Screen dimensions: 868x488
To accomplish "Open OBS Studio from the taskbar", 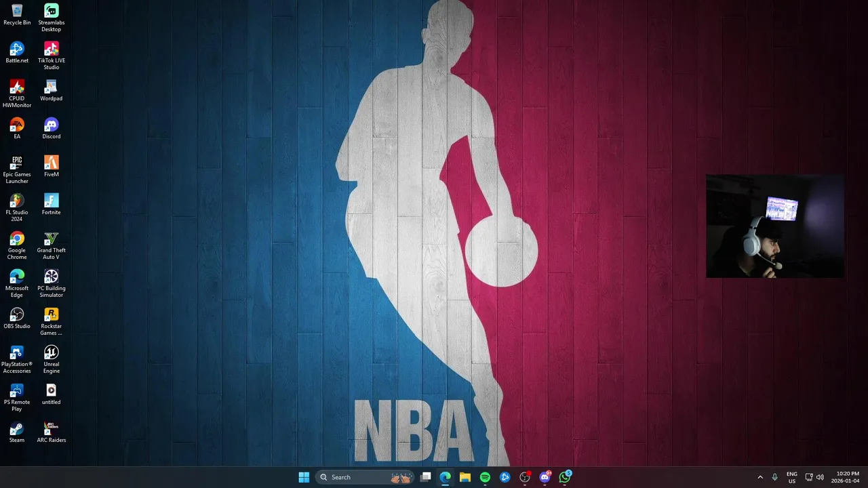I will 525,477.
